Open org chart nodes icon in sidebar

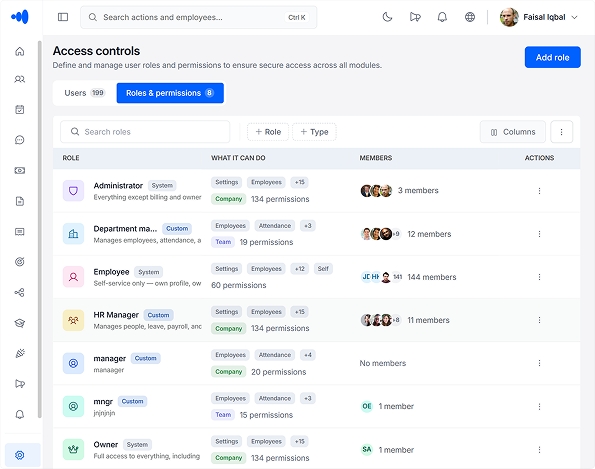point(20,292)
